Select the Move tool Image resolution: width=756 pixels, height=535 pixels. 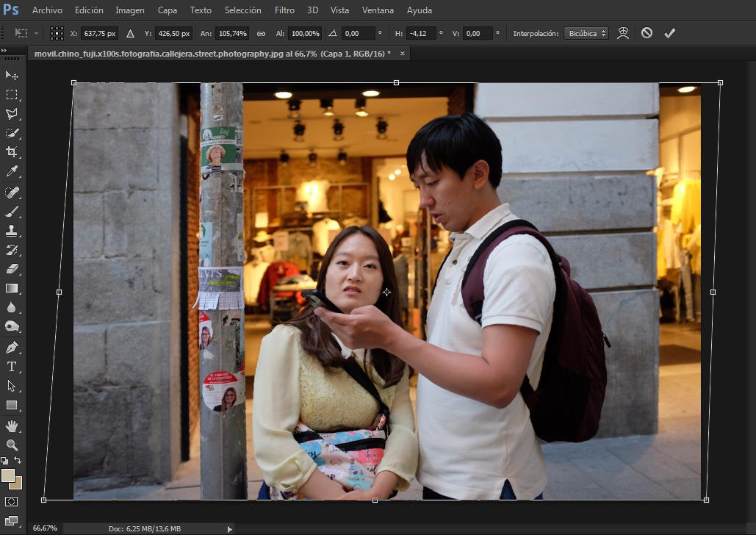point(12,75)
